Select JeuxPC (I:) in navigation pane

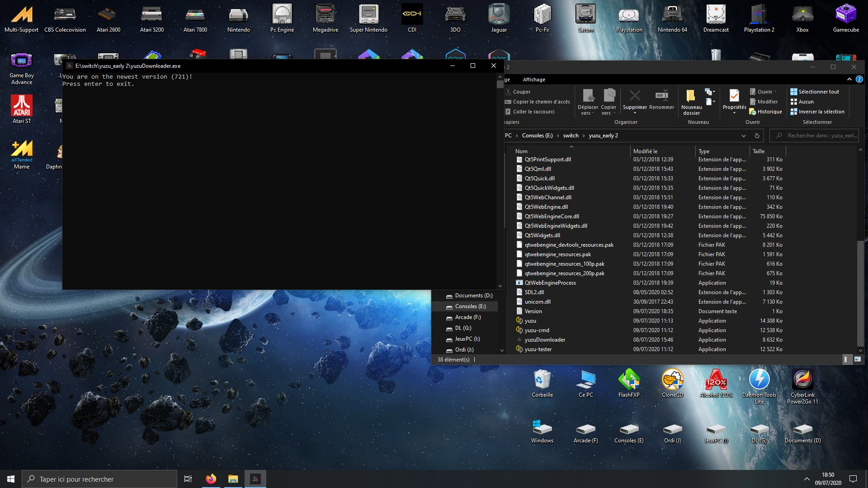pos(467,339)
